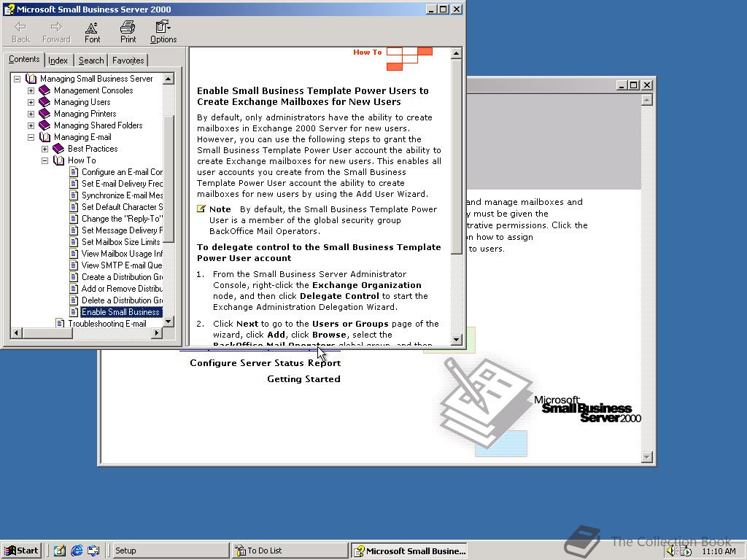747x560 pixels.
Task: Click the Managing Shared Folders book icon
Action: point(44,125)
